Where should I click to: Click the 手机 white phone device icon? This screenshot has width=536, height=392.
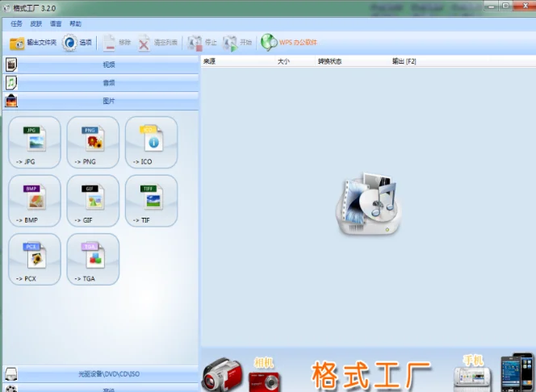[472, 379]
